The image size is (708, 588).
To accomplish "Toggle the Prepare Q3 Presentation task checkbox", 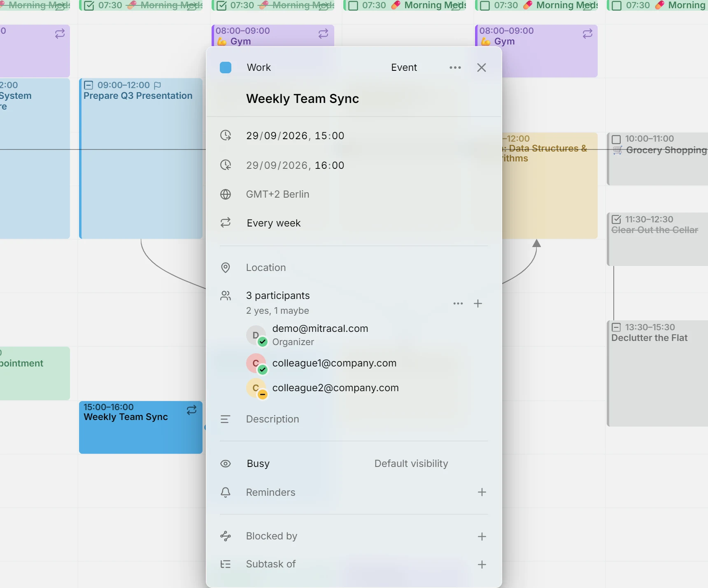I will (x=88, y=85).
